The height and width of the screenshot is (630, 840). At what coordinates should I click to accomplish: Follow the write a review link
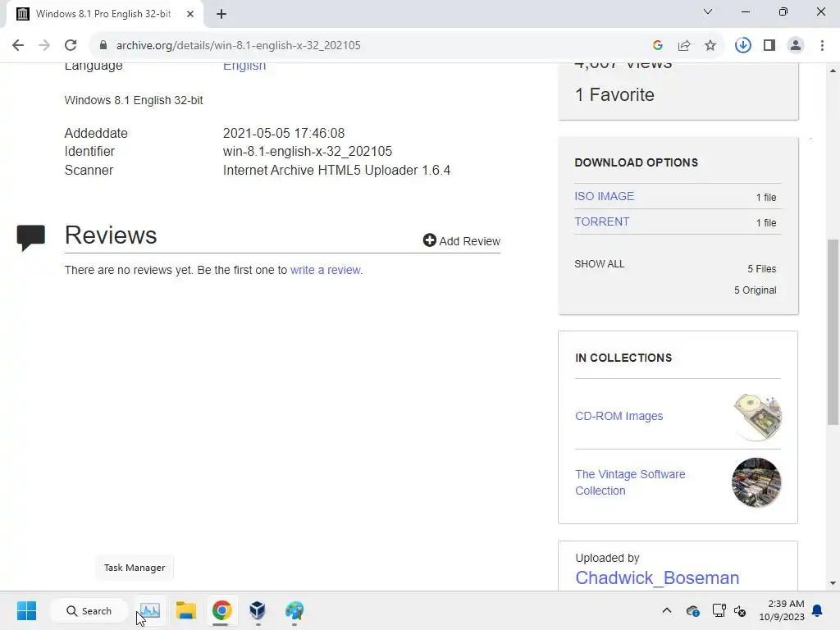(326, 270)
